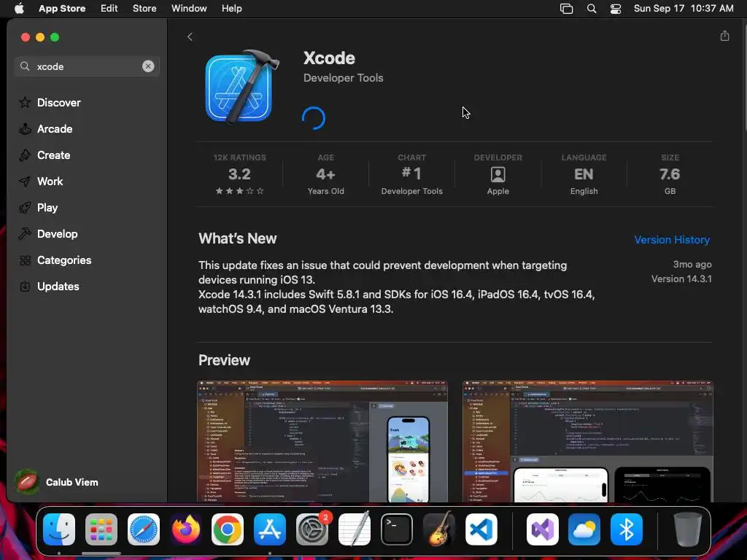Click the vertical scrollbar of the page
This screenshot has width=747, height=560.
744,76
